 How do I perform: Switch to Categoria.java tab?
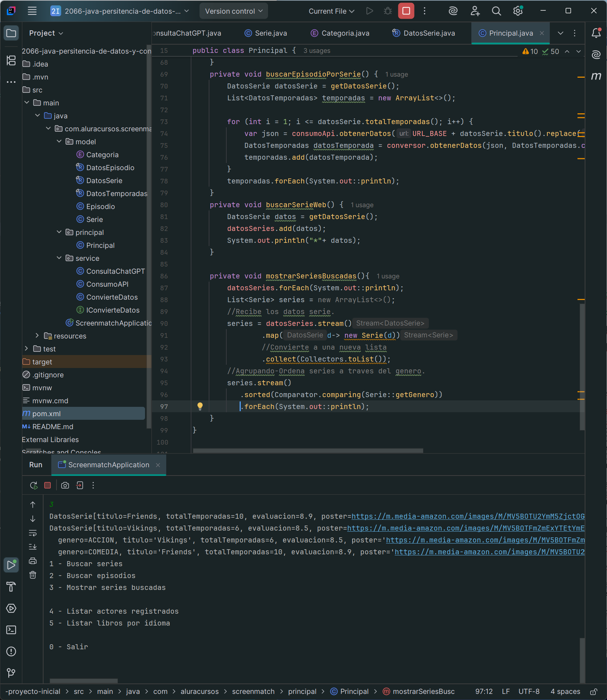340,33
